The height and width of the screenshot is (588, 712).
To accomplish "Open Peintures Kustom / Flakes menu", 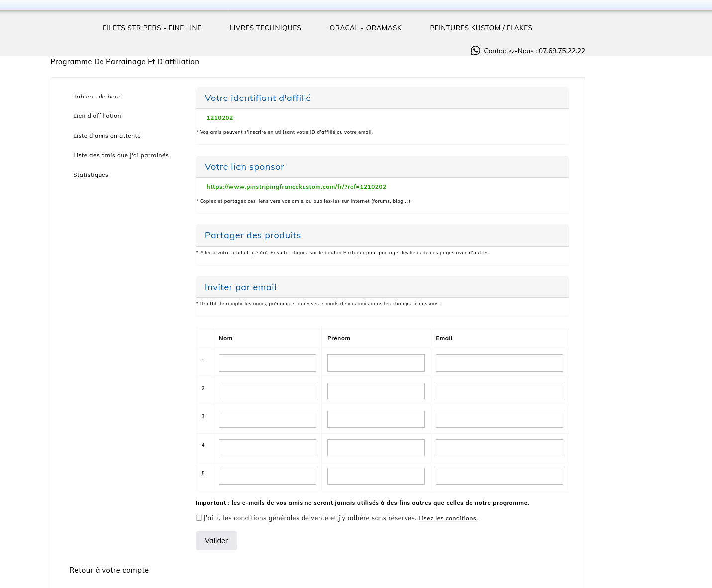I will [481, 28].
